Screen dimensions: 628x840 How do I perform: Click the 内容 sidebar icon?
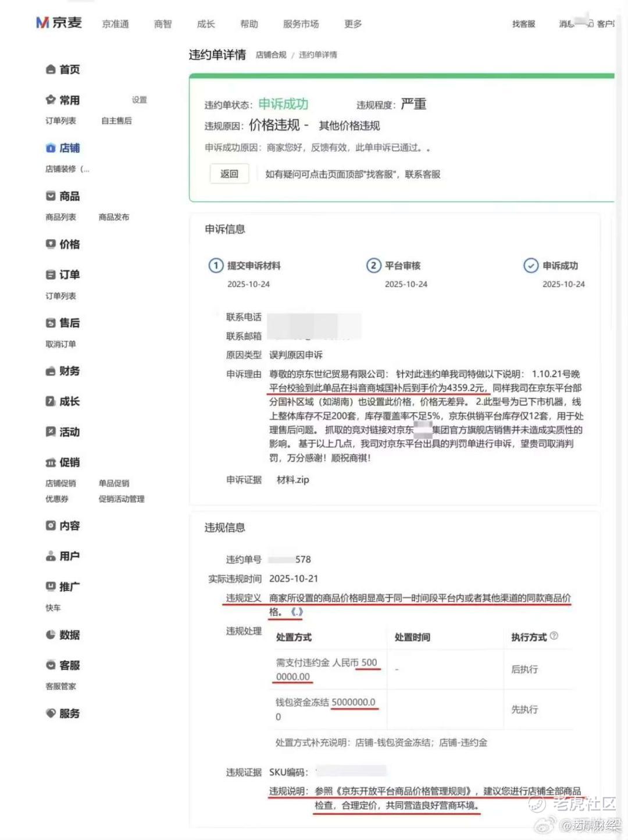[x=51, y=525]
